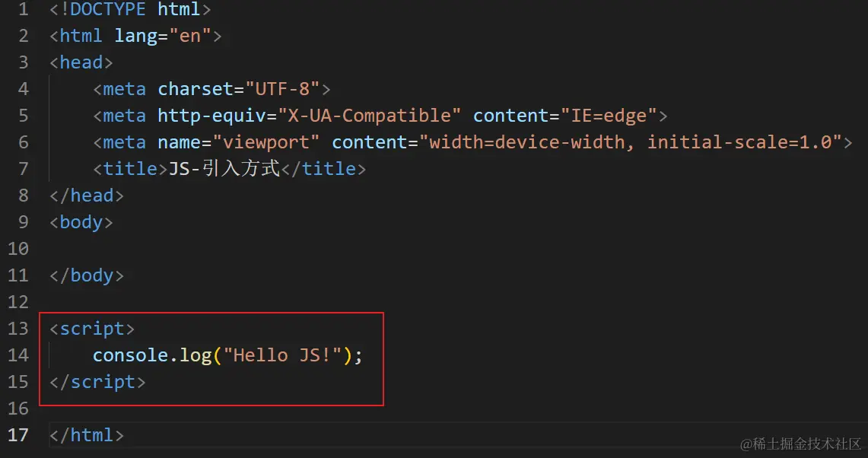Click the "UTF-8" string value
The height and width of the screenshot is (458, 868).
(282, 88)
